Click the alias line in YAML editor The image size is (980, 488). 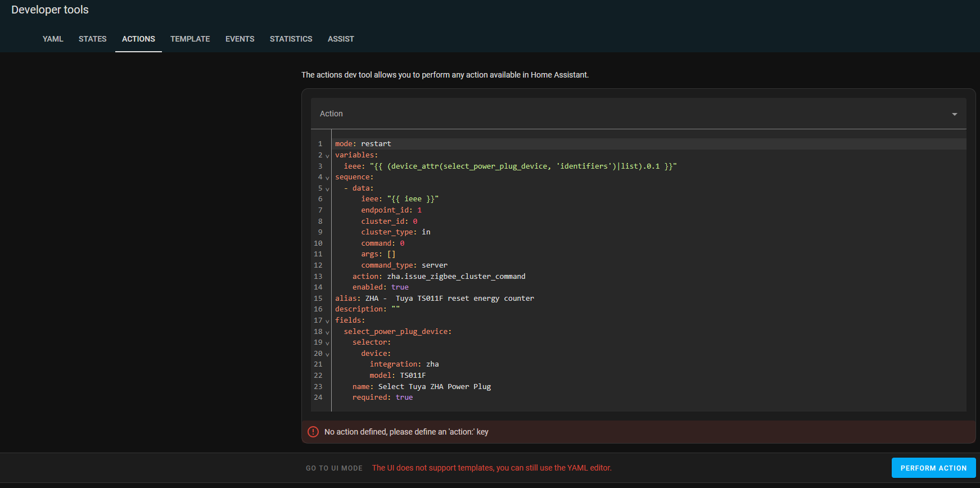pos(434,299)
